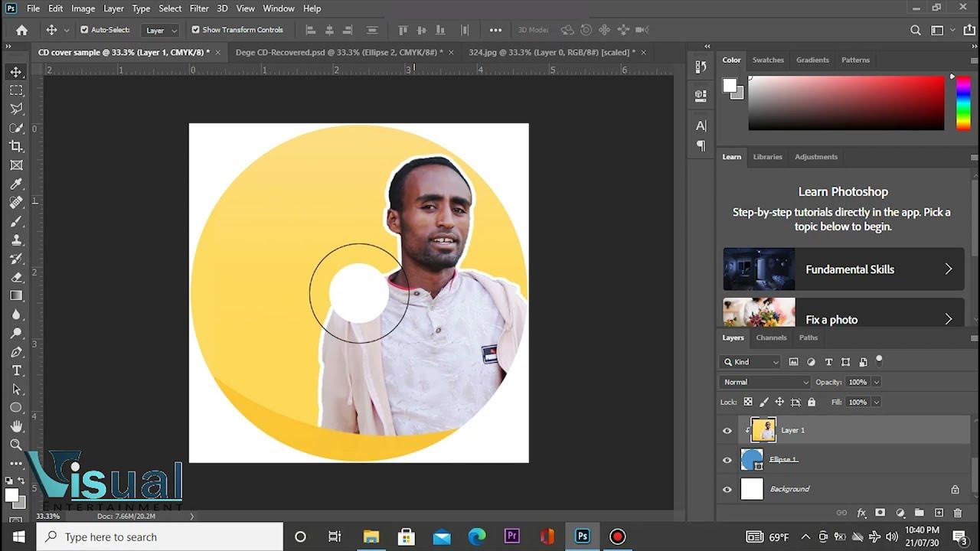
Task: Uncheck the Auto-Select checkbox
Action: point(84,30)
